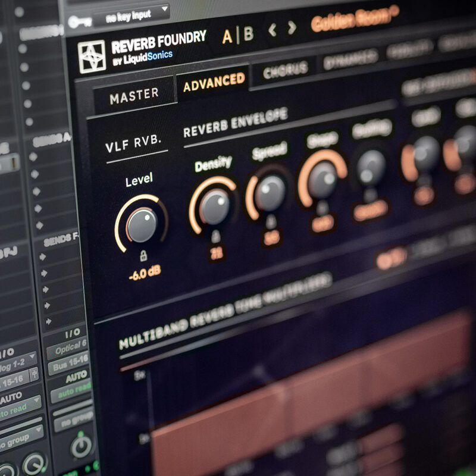The image size is (476, 476).
Task: Switch to the ADVANCED tab
Action: pyautogui.click(x=214, y=82)
